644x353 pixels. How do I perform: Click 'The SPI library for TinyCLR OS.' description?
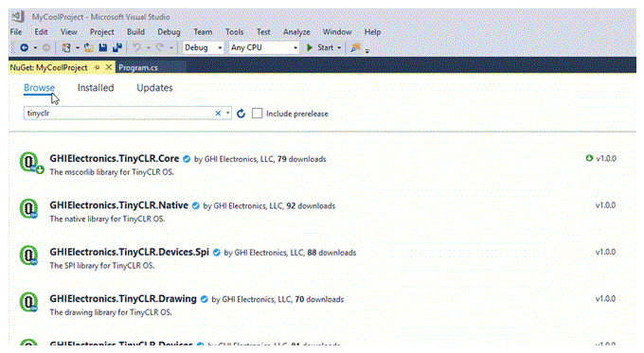click(x=102, y=266)
